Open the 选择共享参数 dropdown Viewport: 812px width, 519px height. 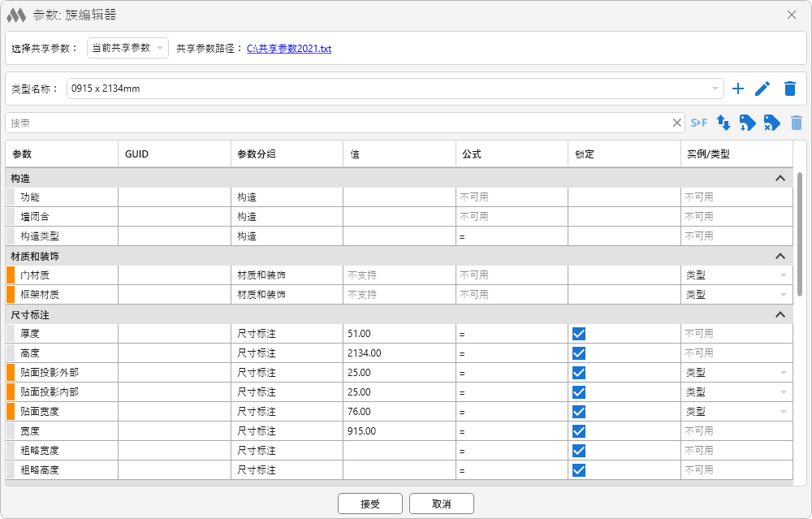point(127,48)
